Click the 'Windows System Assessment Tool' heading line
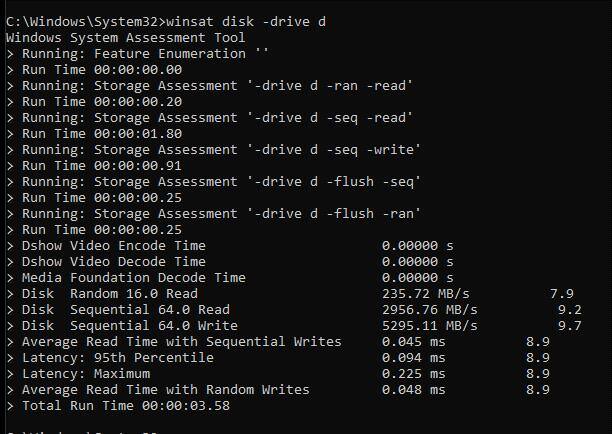 coord(125,38)
